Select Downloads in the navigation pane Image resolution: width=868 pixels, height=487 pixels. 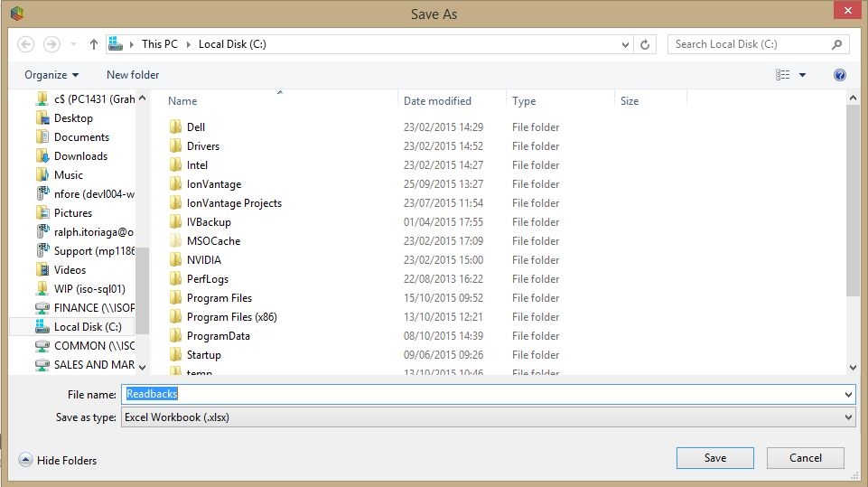[x=80, y=156]
